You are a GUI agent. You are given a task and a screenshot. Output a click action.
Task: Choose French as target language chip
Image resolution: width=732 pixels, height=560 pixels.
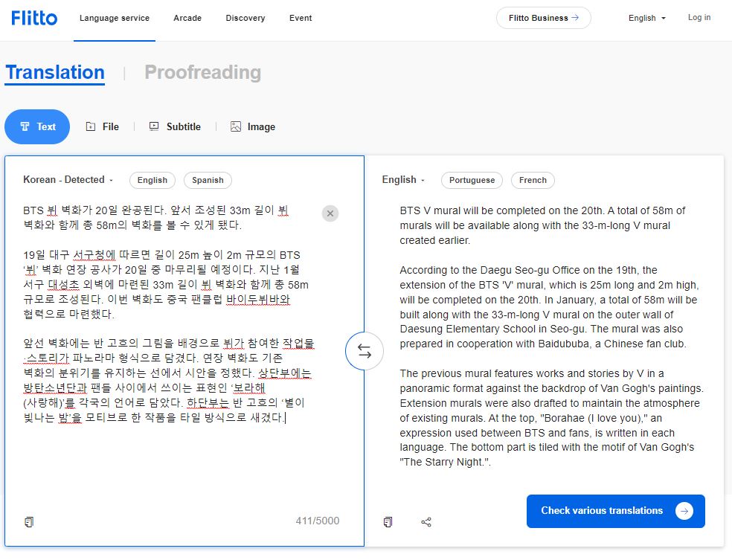coord(533,180)
